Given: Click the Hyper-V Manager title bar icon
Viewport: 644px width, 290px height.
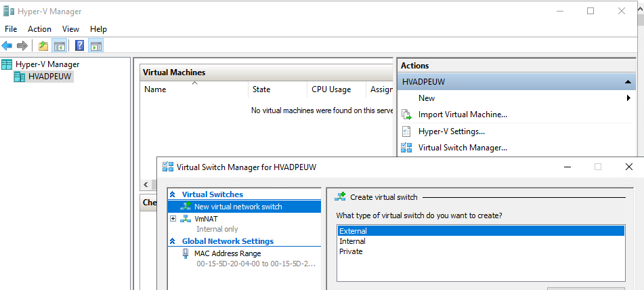Looking at the screenshot, I should tap(8, 11).
